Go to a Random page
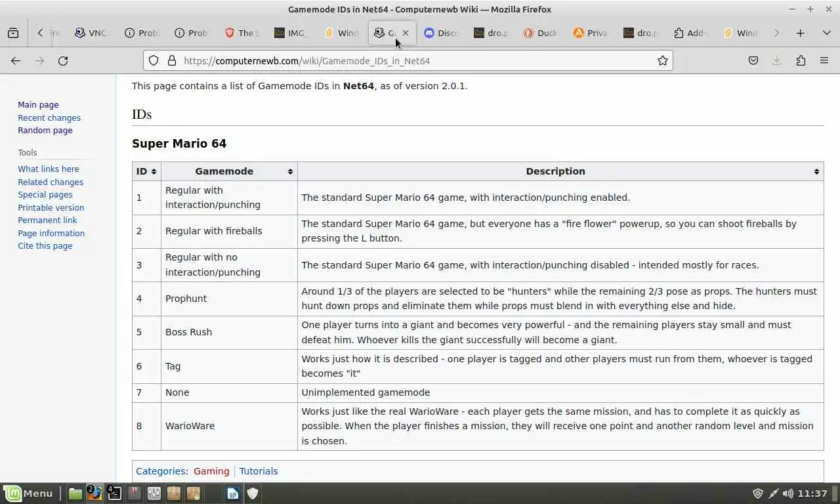 pyautogui.click(x=45, y=130)
